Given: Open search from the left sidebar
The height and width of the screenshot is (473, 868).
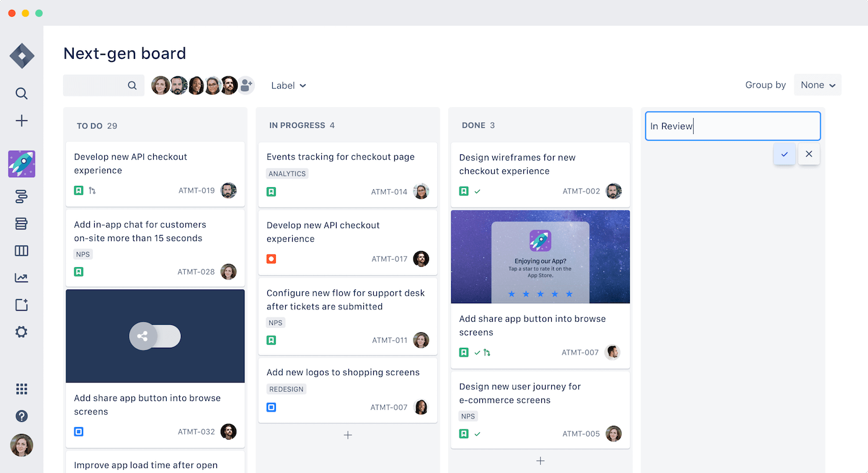Looking at the screenshot, I should (x=21, y=93).
